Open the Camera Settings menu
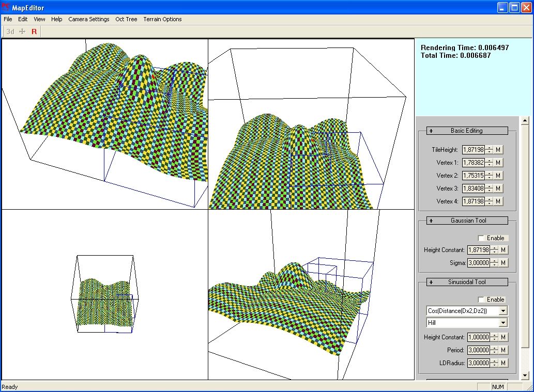 pos(89,19)
